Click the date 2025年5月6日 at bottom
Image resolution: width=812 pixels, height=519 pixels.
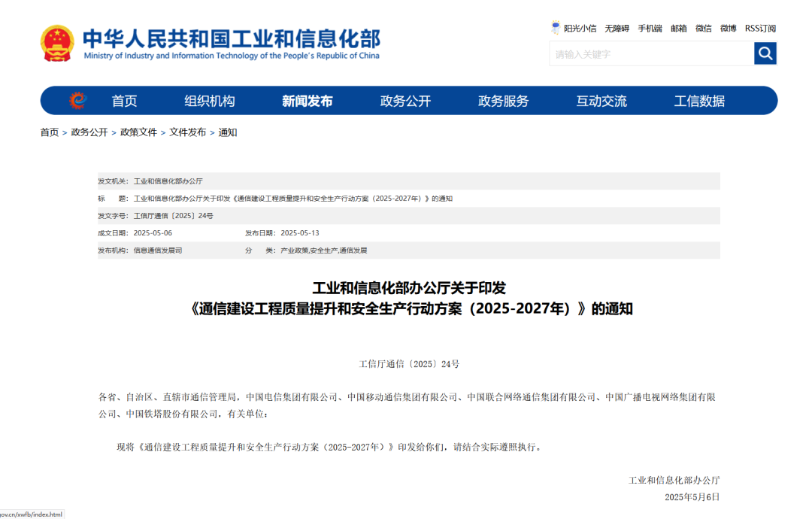692,497
